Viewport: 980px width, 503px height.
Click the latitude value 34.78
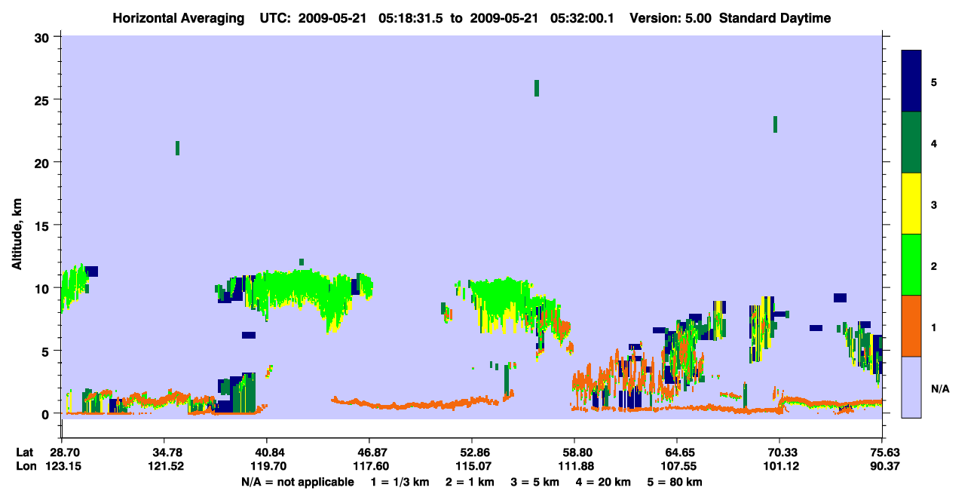[164, 452]
